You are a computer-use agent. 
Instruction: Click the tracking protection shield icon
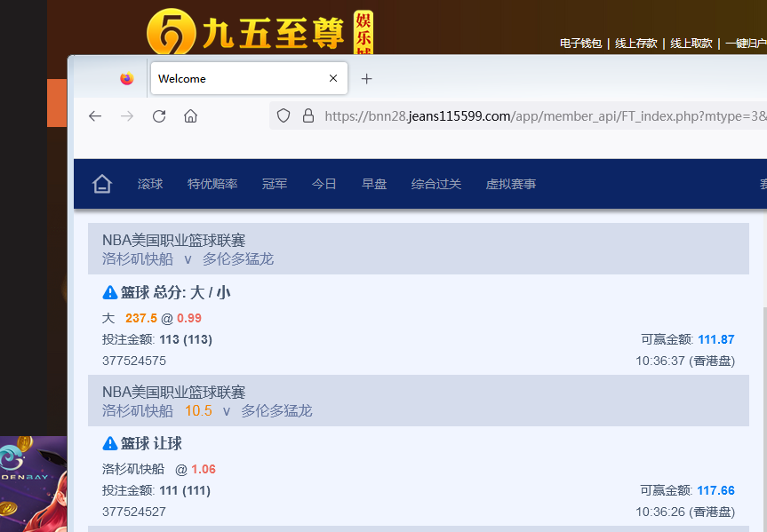point(284,115)
